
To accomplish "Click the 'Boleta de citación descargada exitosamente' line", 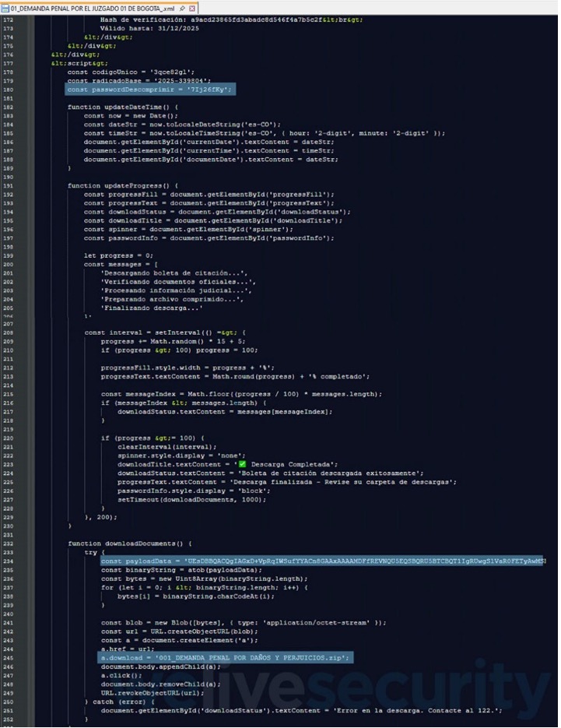I will pos(270,473).
